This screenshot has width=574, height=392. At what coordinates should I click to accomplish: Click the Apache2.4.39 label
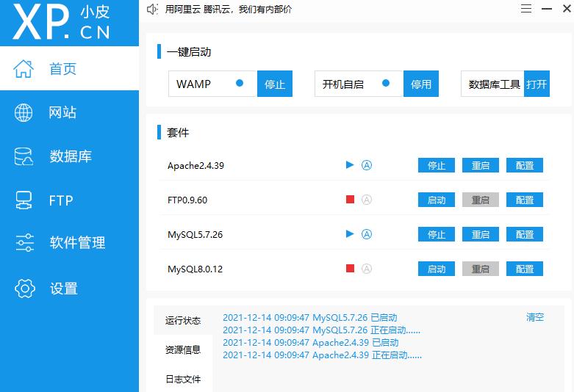(195, 166)
